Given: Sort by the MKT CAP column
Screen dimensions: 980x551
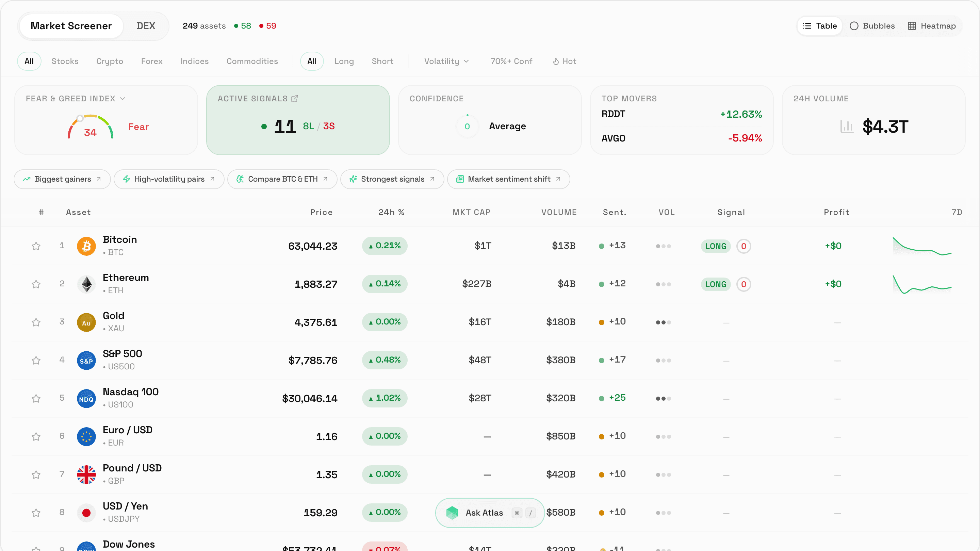Looking at the screenshot, I should click(x=471, y=212).
